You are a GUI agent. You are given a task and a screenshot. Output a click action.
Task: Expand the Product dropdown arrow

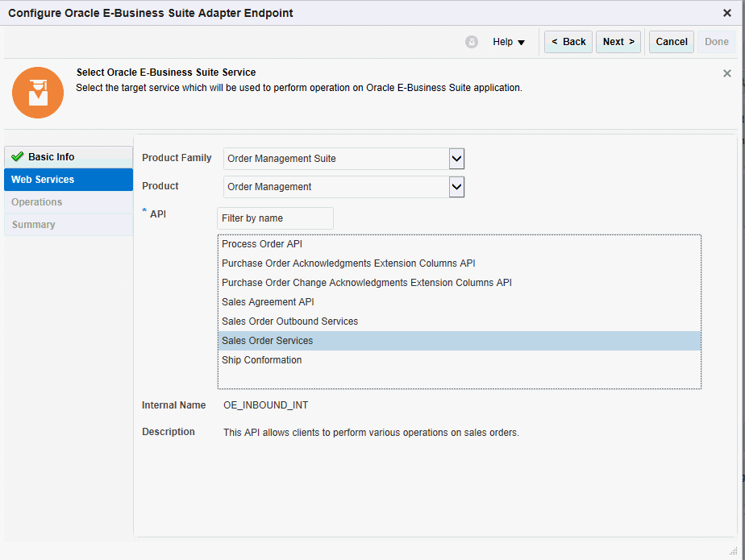pos(456,187)
